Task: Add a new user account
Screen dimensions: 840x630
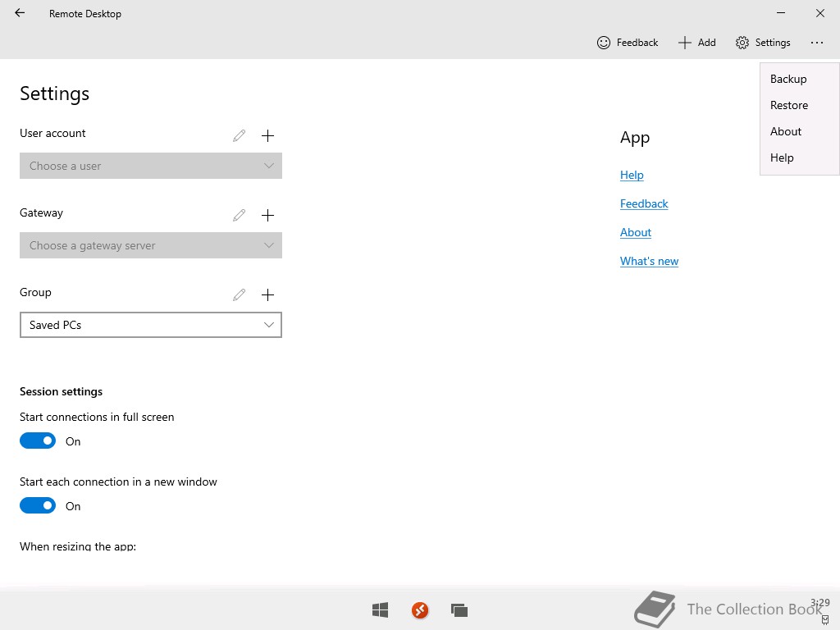Action: (x=267, y=135)
